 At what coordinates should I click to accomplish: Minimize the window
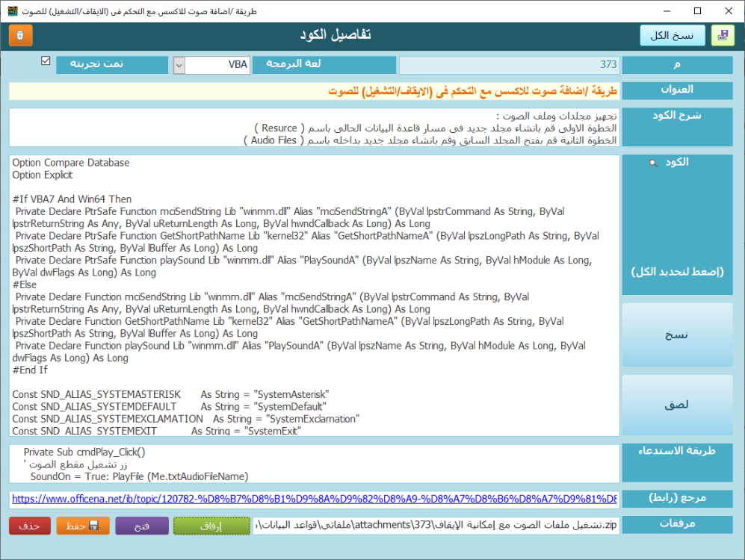click(x=667, y=11)
